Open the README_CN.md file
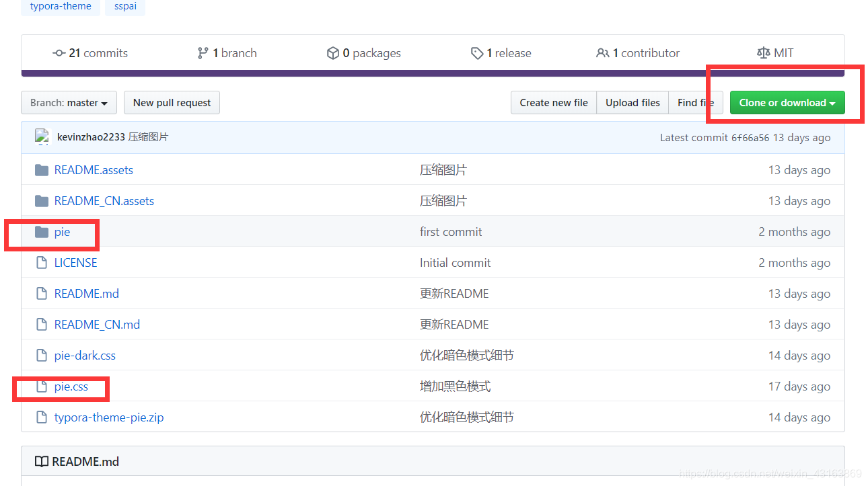The width and height of the screenshot is (868, 486). coord(97,325)
